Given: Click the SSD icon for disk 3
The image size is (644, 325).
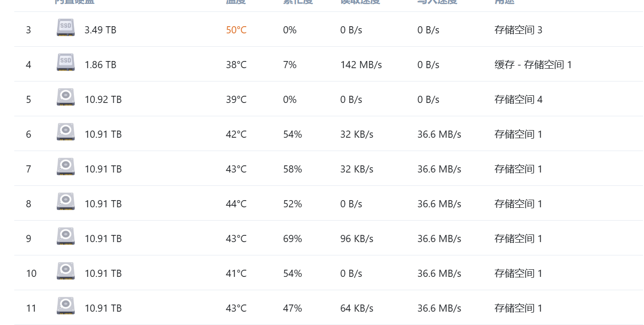Looking at the screenshot, I should (66, 28).
